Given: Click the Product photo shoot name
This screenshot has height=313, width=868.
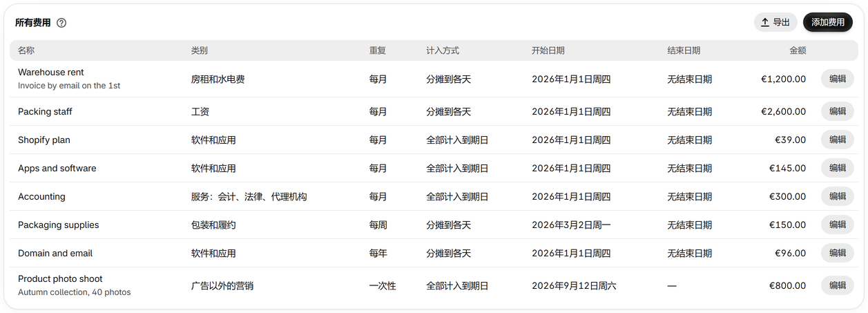Looking at the screenshot, I should click(60, 278).
